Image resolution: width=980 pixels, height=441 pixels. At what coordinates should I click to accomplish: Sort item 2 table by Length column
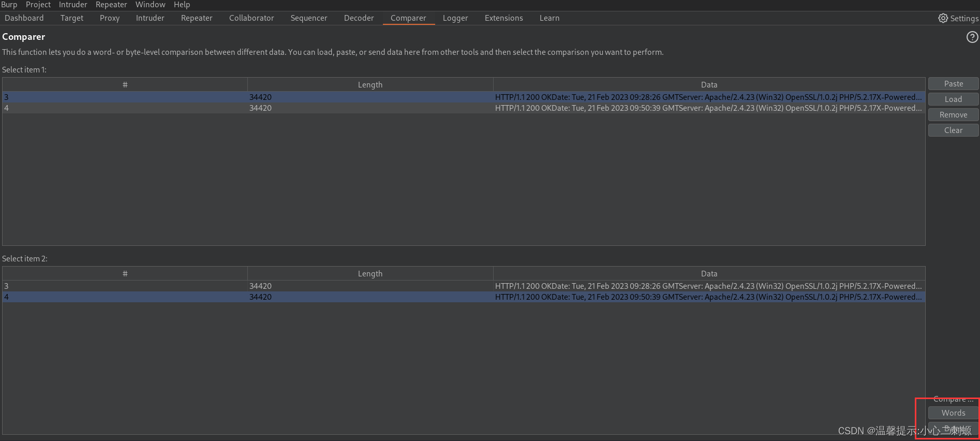tap(370, 274)
